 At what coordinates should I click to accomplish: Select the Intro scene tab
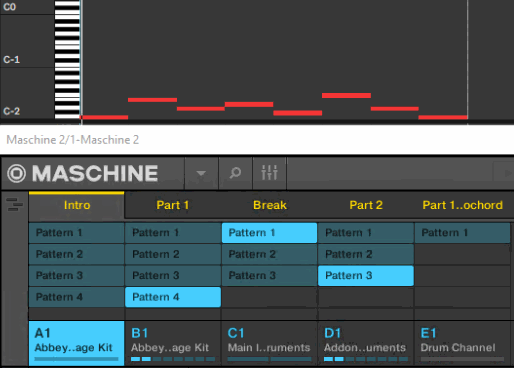click(x=77, y=205)
